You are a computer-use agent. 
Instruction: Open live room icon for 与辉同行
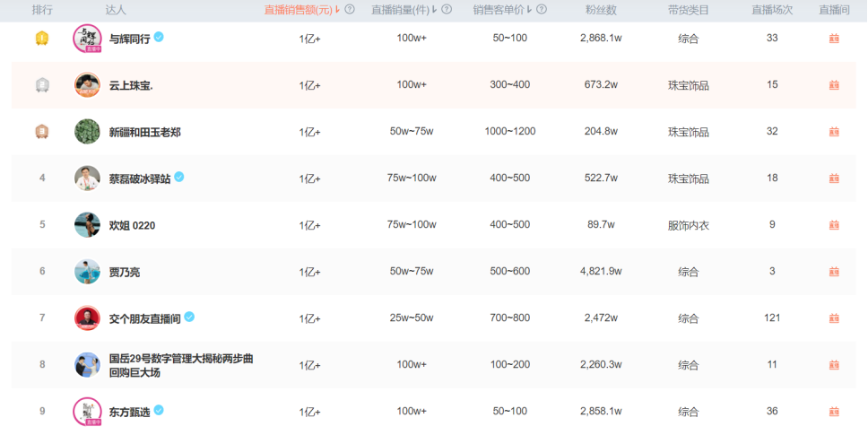[x=834, y=39]
